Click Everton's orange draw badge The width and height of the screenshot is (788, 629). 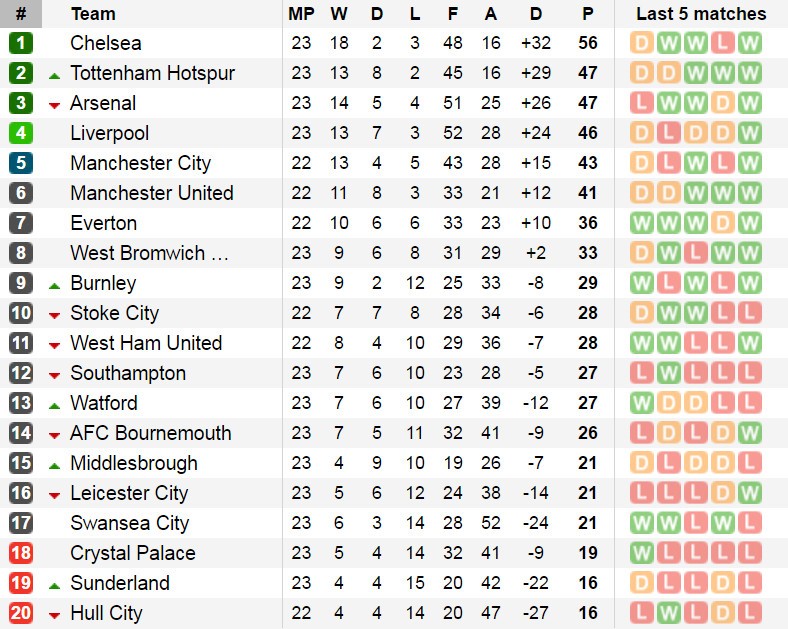(x=723, y=223)
